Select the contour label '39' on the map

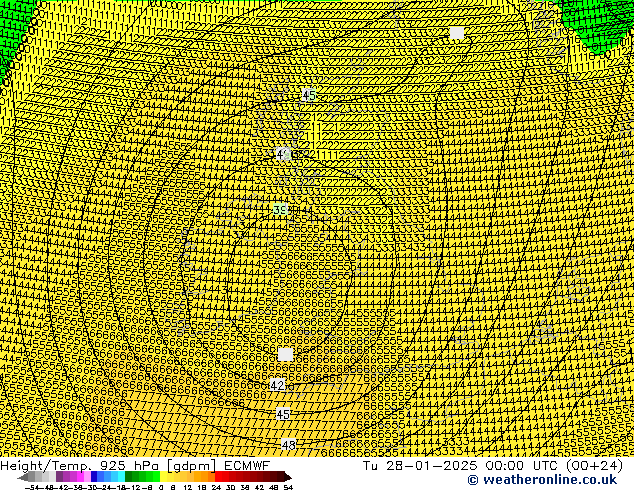click(280, 209)
